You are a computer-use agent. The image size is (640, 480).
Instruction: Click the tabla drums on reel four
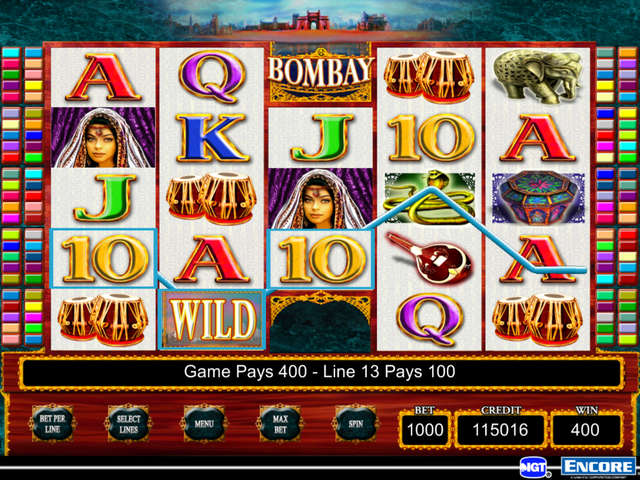click(429, 77)
